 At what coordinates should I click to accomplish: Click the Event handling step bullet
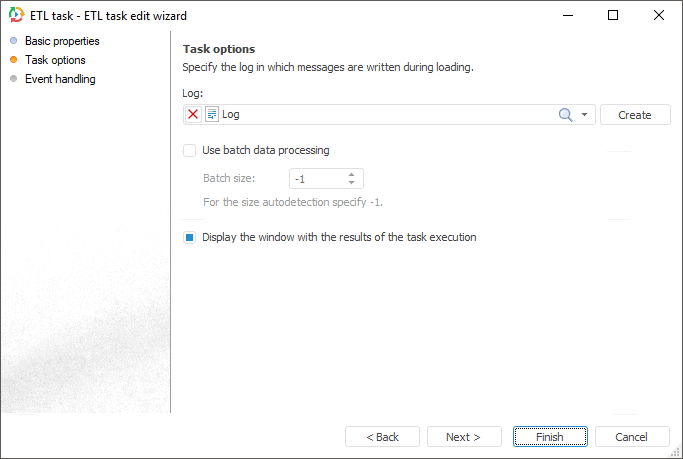pos(14,79)
